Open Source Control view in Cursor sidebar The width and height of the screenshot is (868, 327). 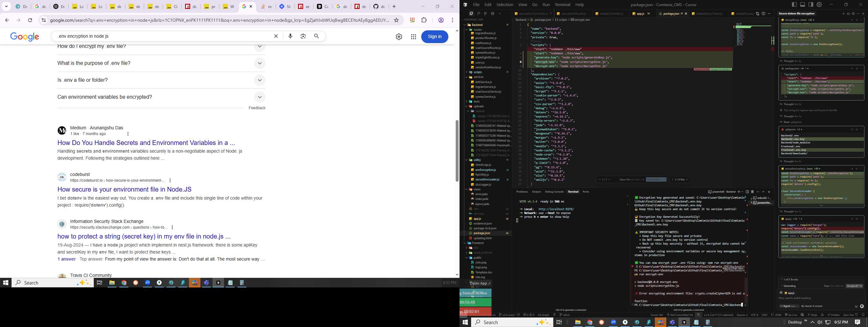(x=485, y=13)
